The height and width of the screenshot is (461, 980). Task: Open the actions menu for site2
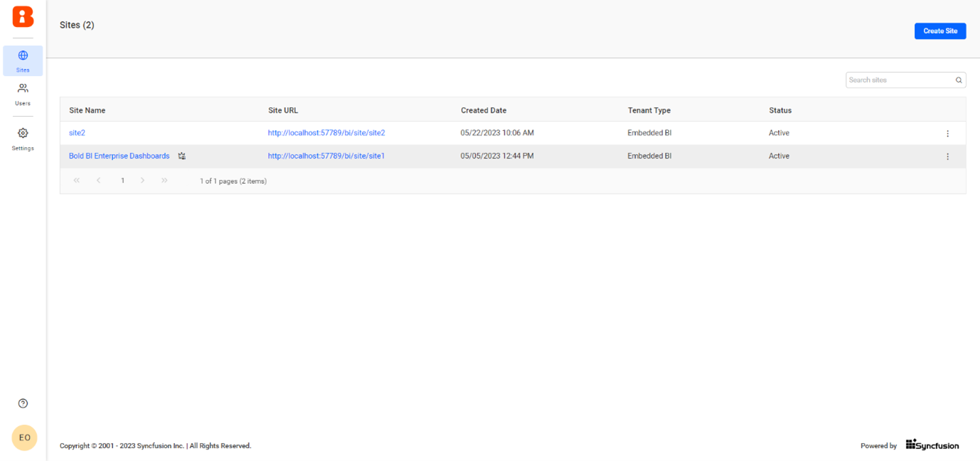pyautogui.click(x=947, y=133)
